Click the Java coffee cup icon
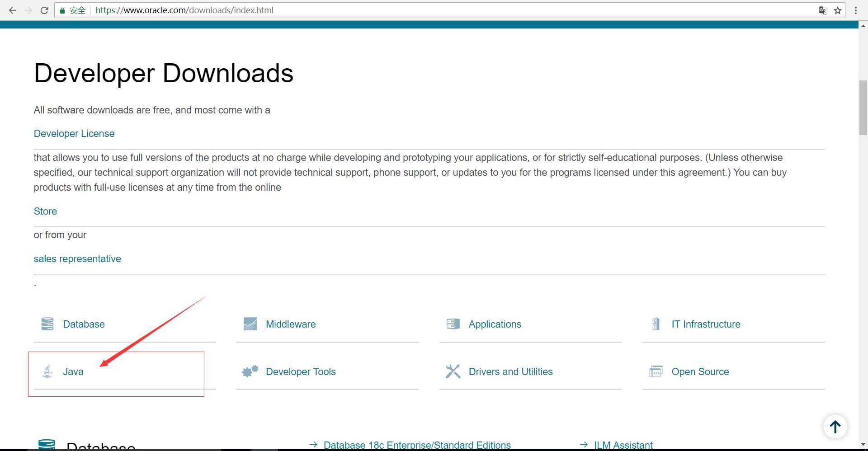Image resolution: width=868 pixels, height=451 pixels. (x=47, y=371)
